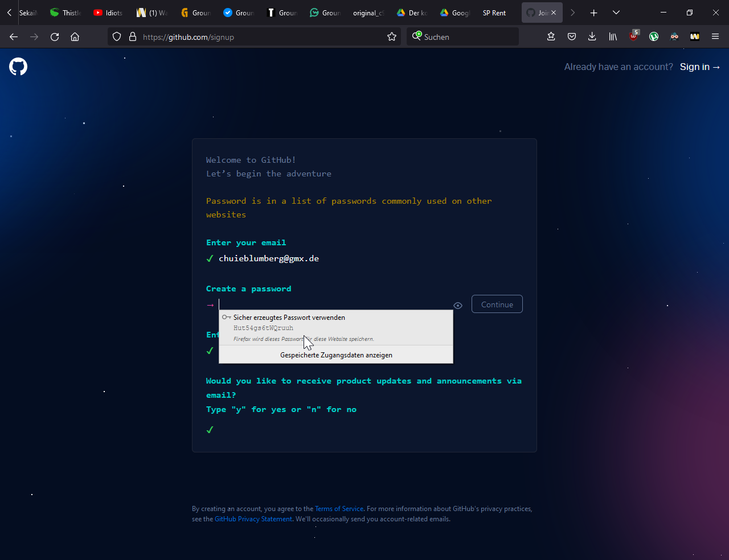Viewport: 729px width, 560px height.
Task: Click the search engine magnifier icon
Action: click(417, 36)
